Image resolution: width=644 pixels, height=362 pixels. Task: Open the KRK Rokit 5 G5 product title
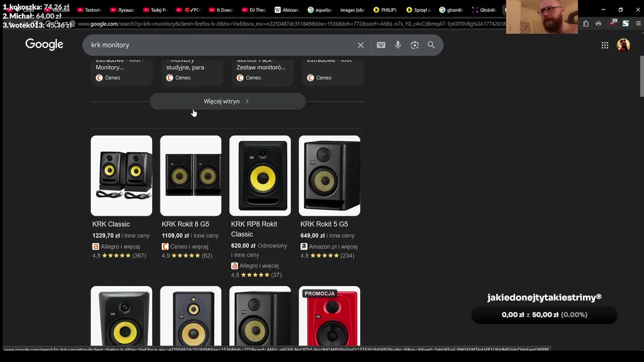tap(324, 224)
